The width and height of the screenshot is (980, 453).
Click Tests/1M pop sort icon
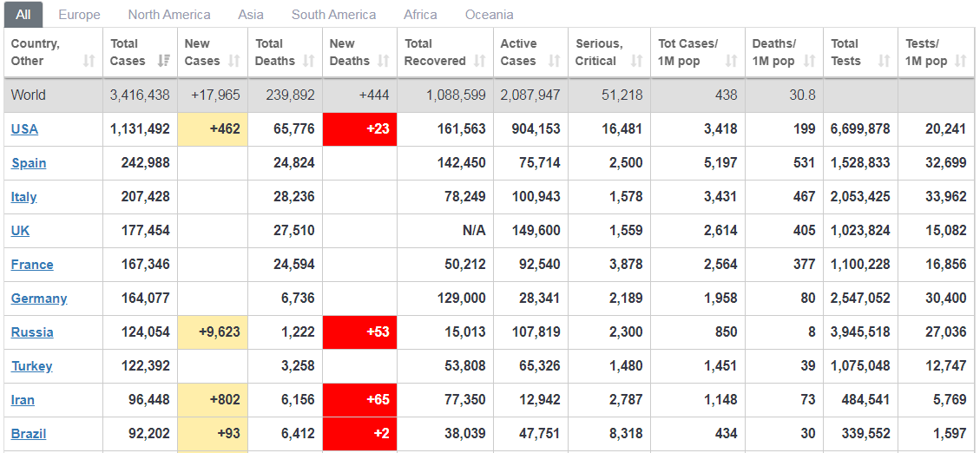[x=960, y=61]
